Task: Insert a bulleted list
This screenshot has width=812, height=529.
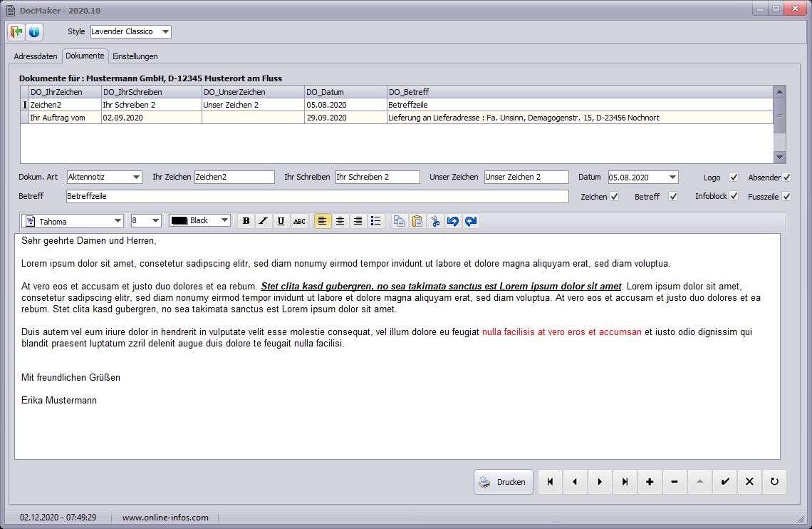Action: 376,221
